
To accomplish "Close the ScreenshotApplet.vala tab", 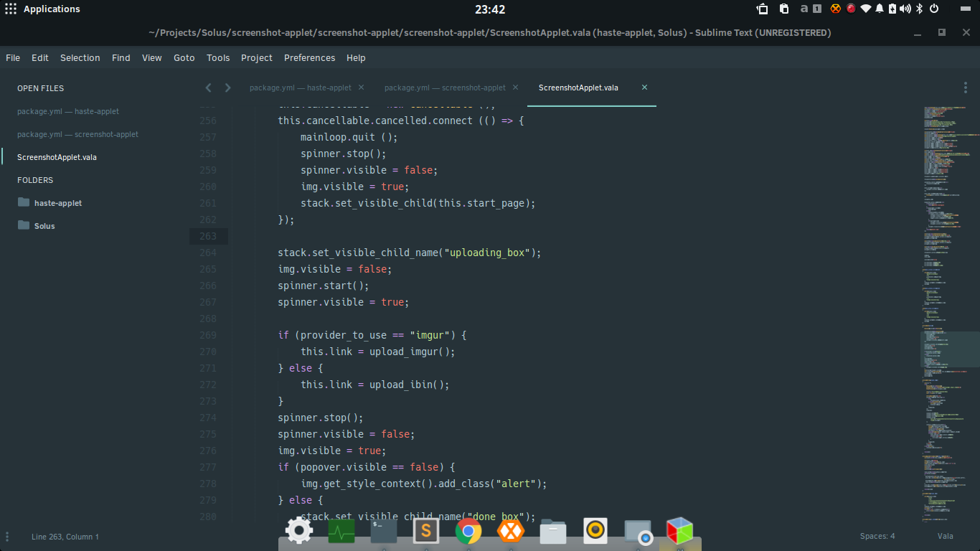I will [644, 88].
